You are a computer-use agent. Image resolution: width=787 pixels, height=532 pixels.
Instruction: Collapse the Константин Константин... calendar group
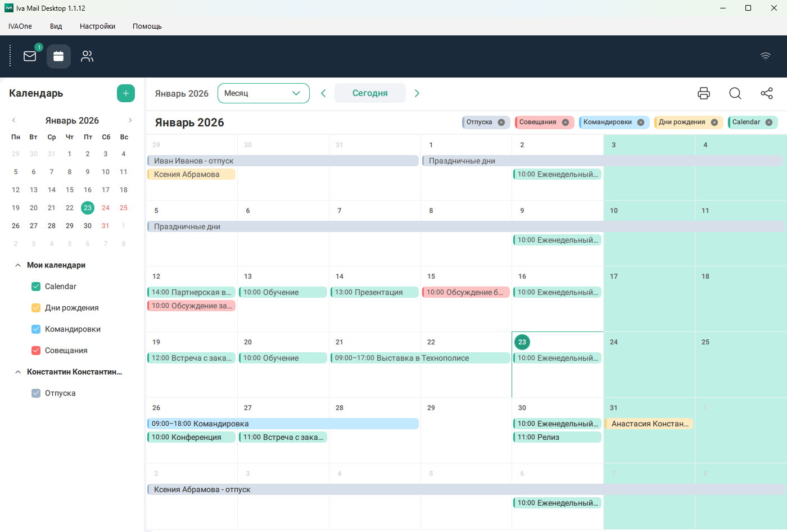pos(18,372)
